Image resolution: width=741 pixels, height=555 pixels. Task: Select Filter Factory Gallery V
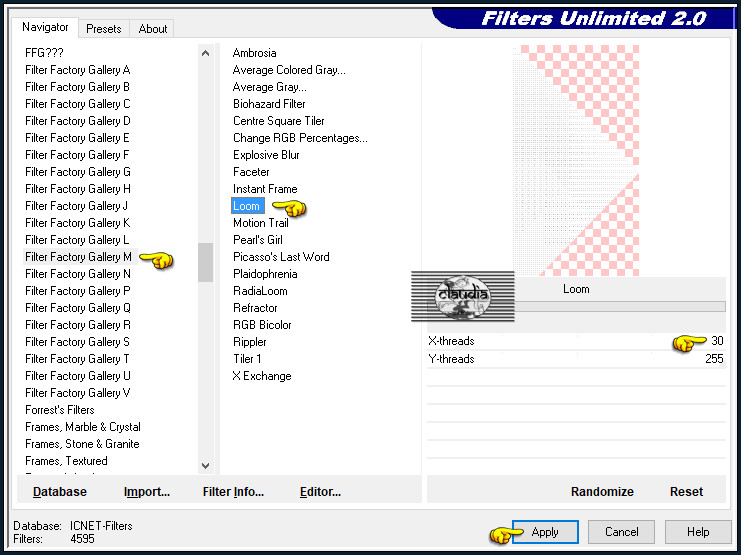tap(78, 393)
